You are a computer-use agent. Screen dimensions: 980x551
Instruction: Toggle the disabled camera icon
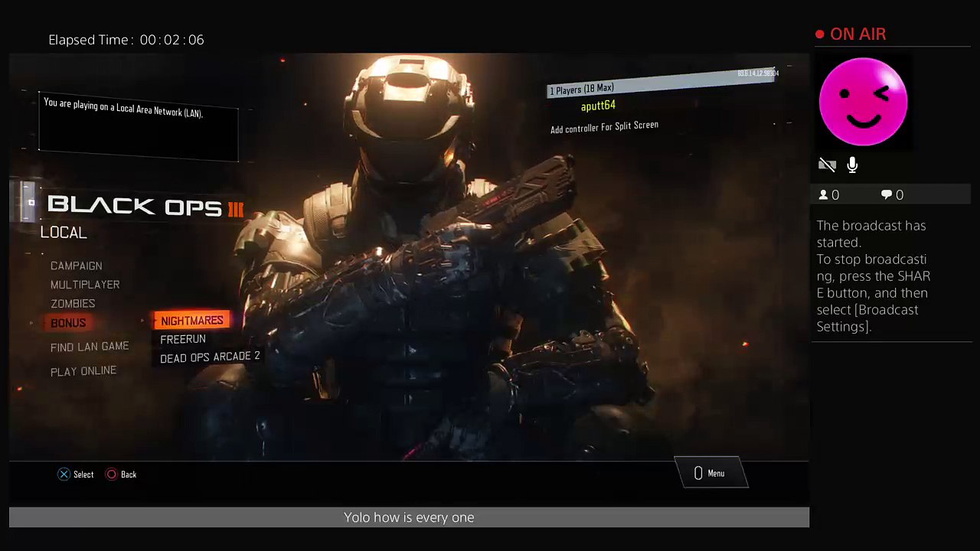click(x=827, y=165)
